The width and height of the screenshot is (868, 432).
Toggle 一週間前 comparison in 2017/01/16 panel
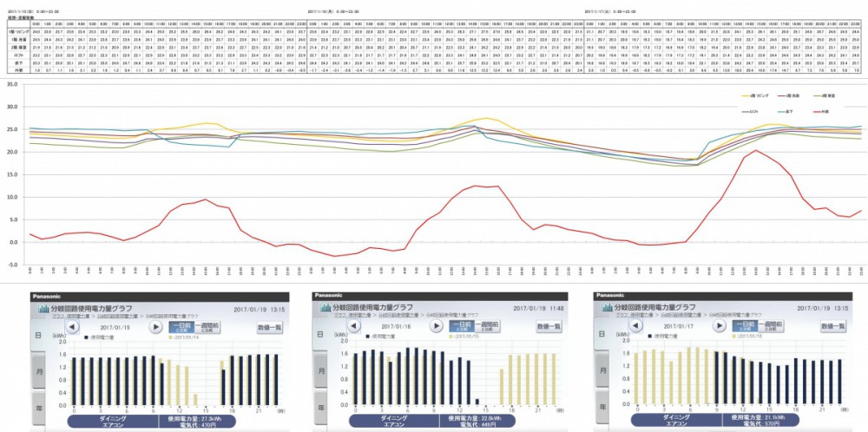[x=489, y=327]
